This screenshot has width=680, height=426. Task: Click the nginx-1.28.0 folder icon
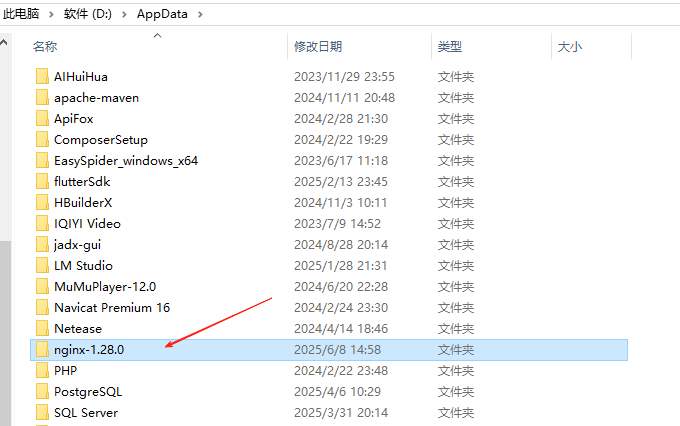(x=42, y=350)
